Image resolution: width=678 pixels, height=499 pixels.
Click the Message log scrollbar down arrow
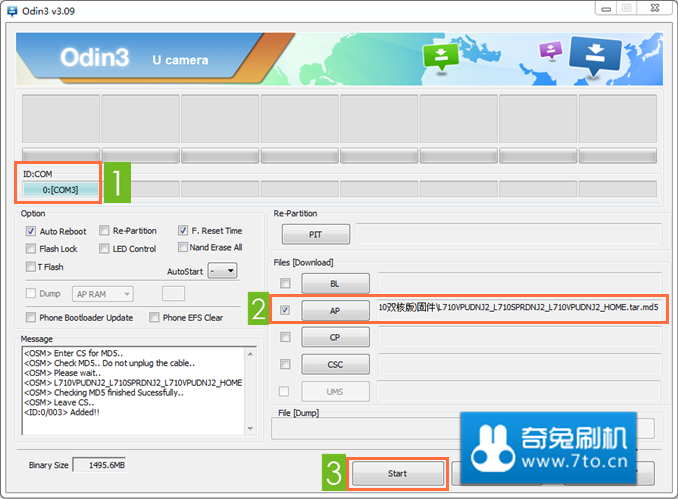(250, 429)
